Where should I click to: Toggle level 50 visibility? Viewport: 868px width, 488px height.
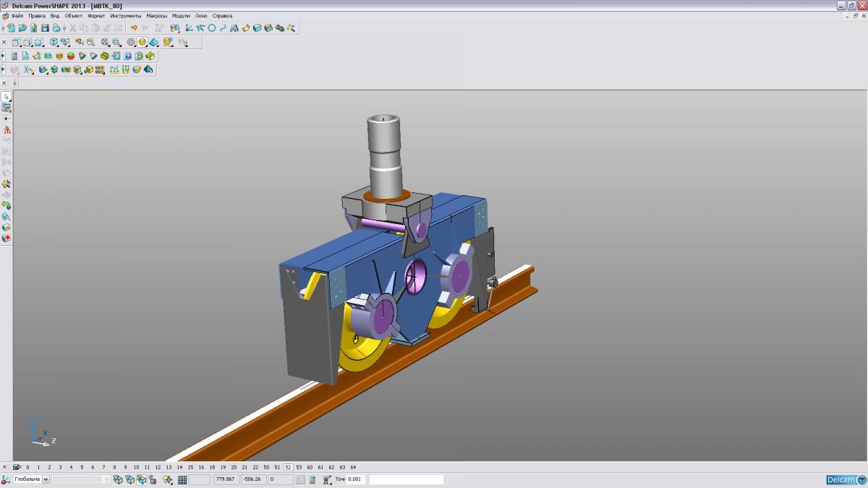pos(266,467)
